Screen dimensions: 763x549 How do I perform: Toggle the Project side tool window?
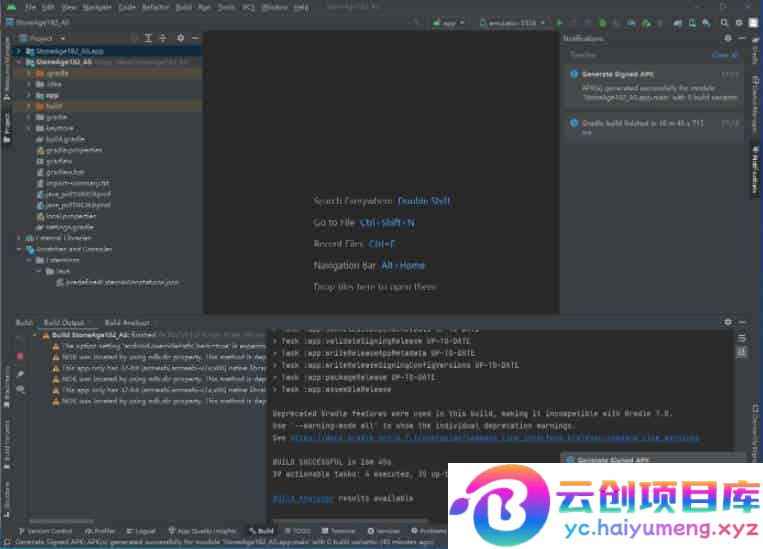point(6,122)
